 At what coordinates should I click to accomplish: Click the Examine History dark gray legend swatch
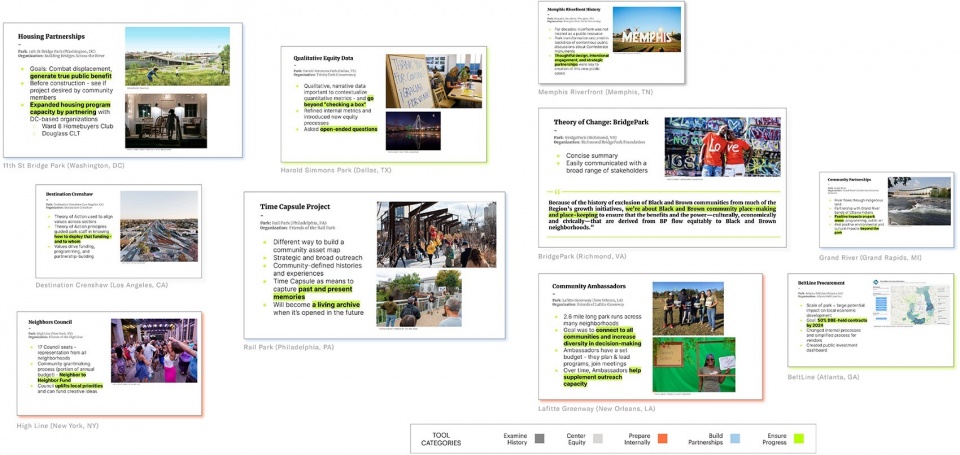[539, 438]
